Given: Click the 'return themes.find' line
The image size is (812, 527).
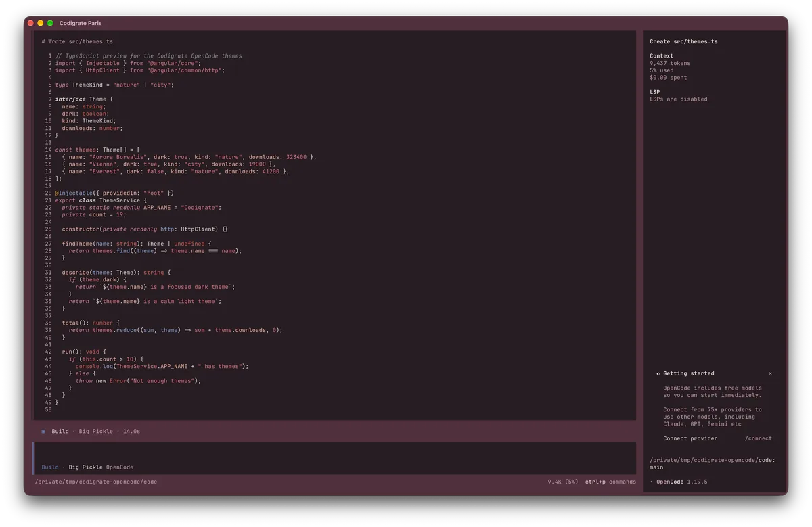Looking at the screenshot, I should [155, 250].
